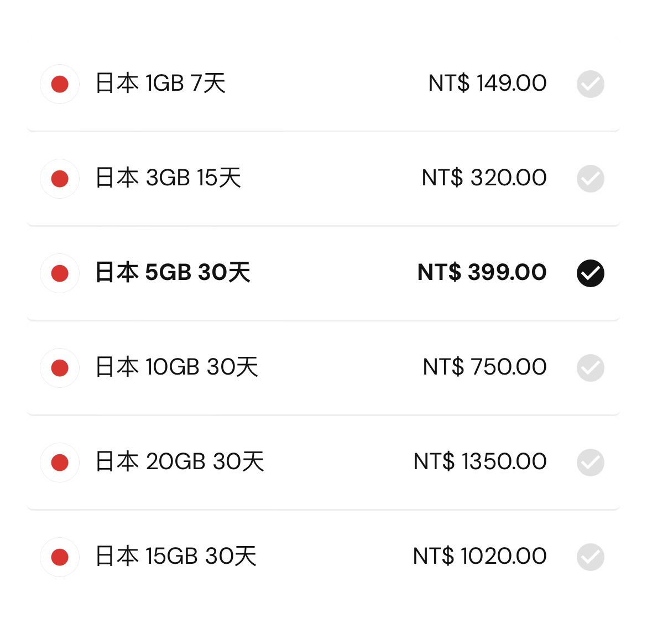The height and width of the screenshot is (644, 647).
Task: Toggle the selected 日本 5GB 30天 checkmark
Action: [x=590, y=273]
